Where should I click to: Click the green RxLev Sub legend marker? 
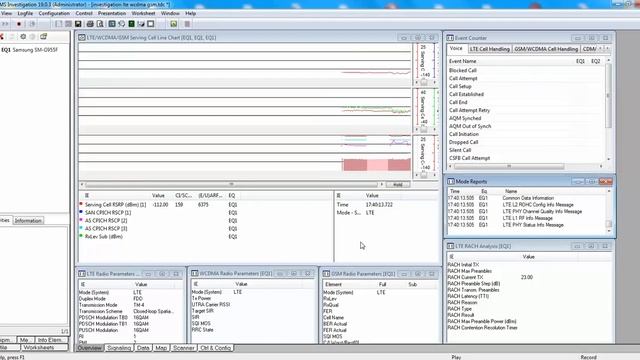click(81, 236)
